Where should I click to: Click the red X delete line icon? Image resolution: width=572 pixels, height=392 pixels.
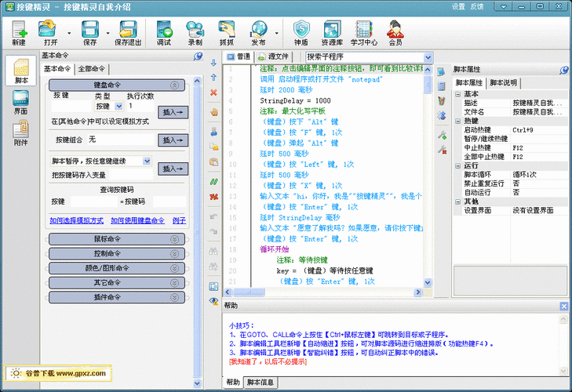[213, 93]
